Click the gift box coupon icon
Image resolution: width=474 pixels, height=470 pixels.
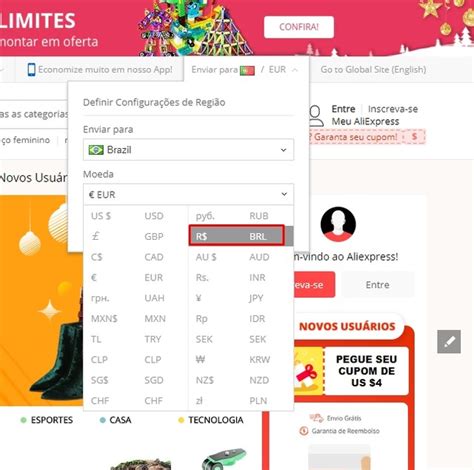[x=308, y=372]
